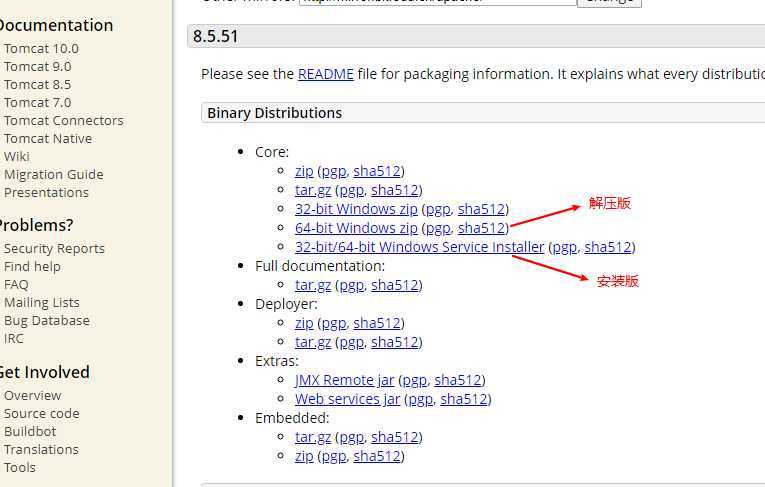Viewport: 765px width, 487px height.
Task: Download the 32-bit Windows zip
Action: (x=356, y=209)
